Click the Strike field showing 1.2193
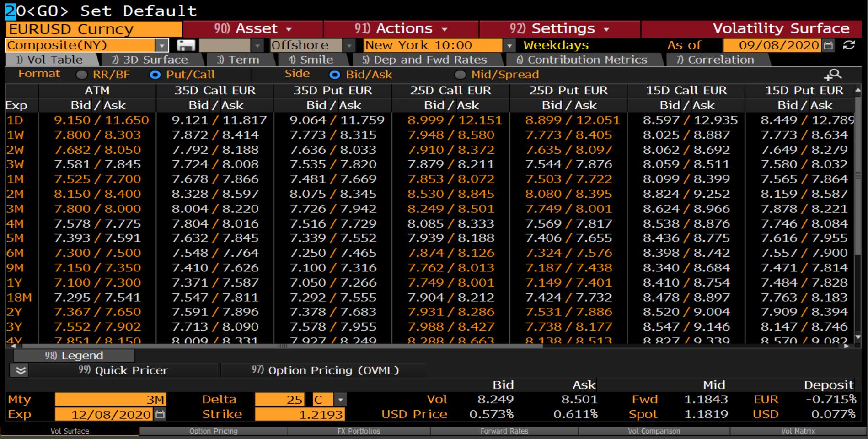868x439 pixels. click(300, 415)
